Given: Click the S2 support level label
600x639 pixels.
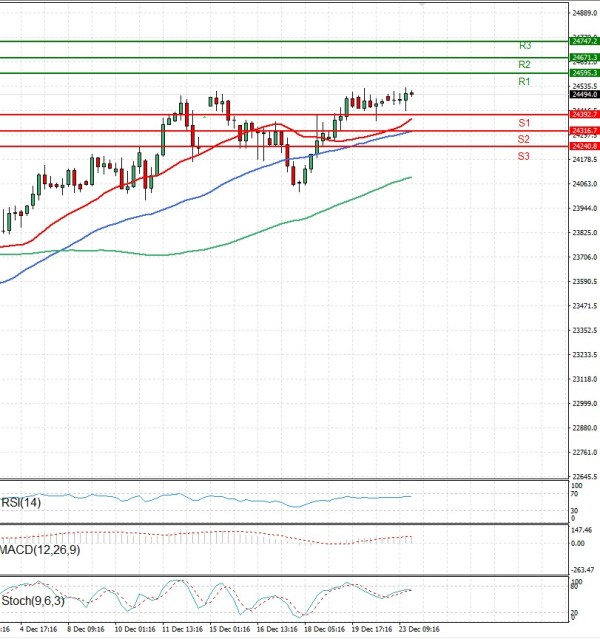Looking at the screenshot, I should pos(524,139).
